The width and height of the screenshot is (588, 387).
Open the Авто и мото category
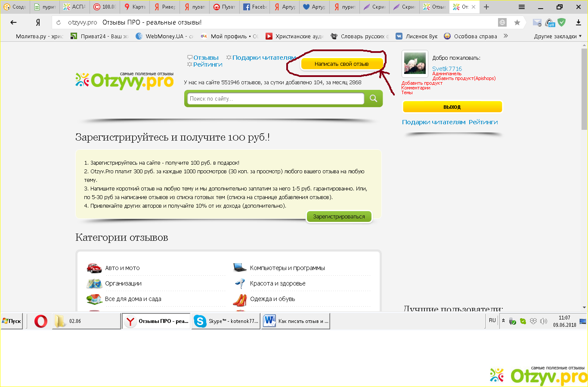pyautogui.click(x=122, y=268)
